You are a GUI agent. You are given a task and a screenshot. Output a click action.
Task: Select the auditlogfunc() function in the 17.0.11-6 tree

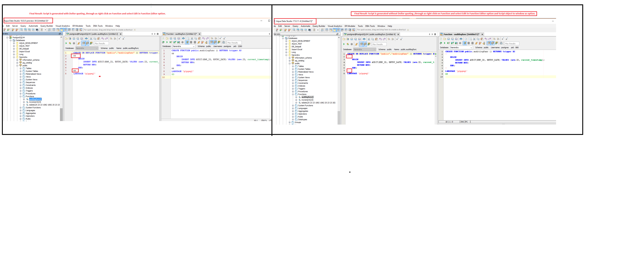pyautogui.click(x=307, y=97)
